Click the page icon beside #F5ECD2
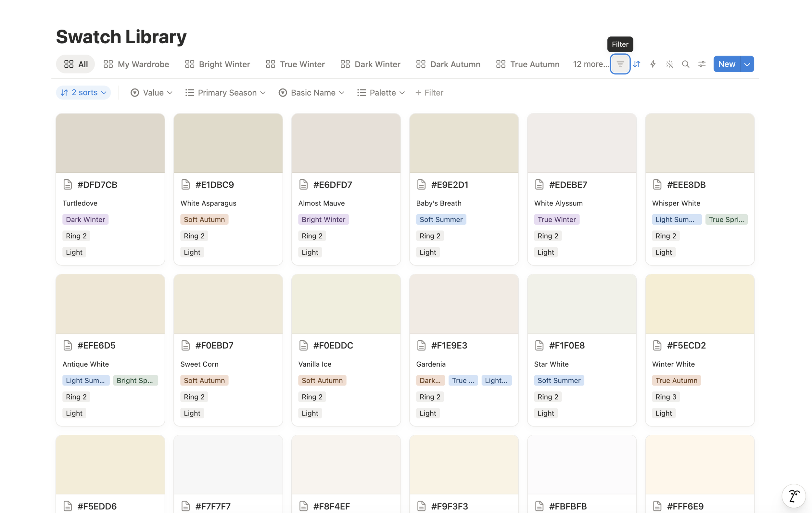812x513 pixels. (x=657, y=345)
